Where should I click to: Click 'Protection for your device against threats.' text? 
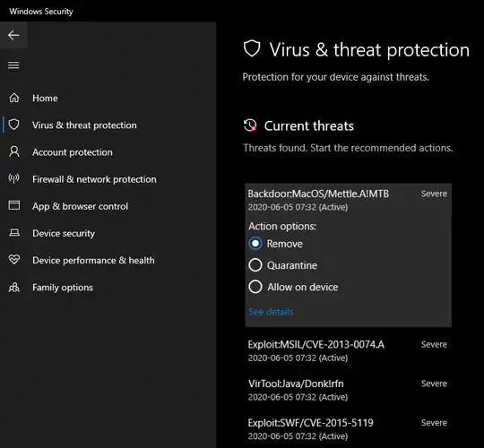336,77
